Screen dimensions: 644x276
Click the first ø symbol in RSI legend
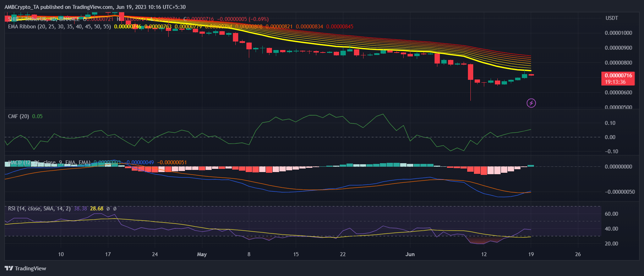[x=108, y=209]
